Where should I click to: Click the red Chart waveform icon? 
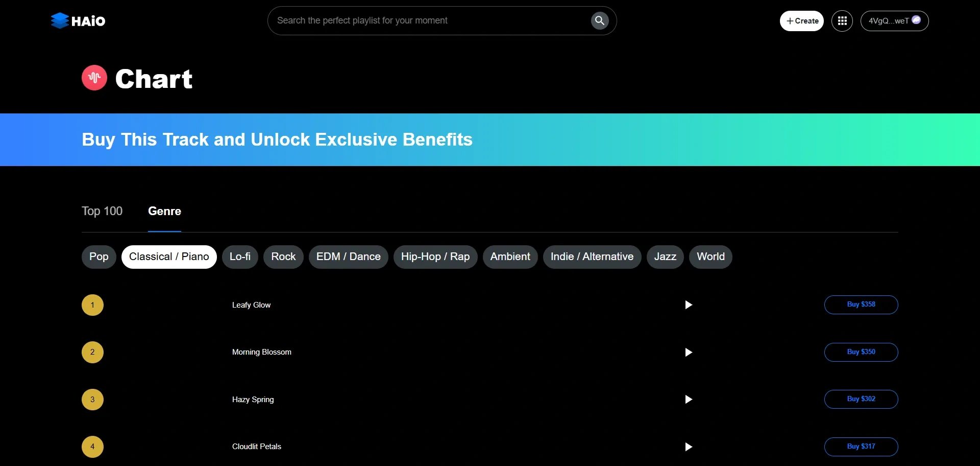94,78
